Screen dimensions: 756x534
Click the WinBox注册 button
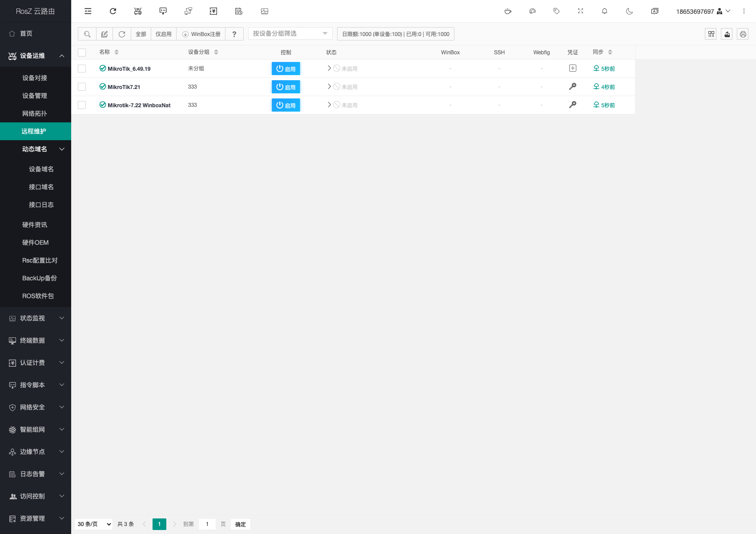click(x=201, y=34)
